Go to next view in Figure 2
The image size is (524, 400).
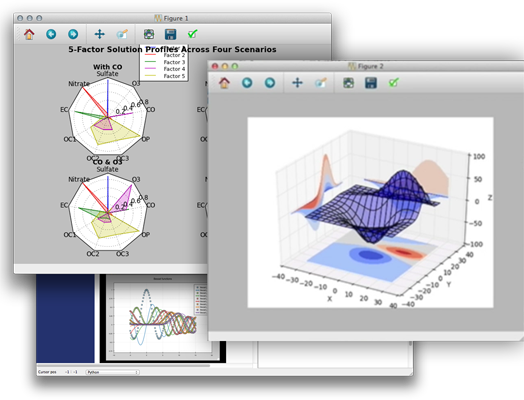[270, 83]
